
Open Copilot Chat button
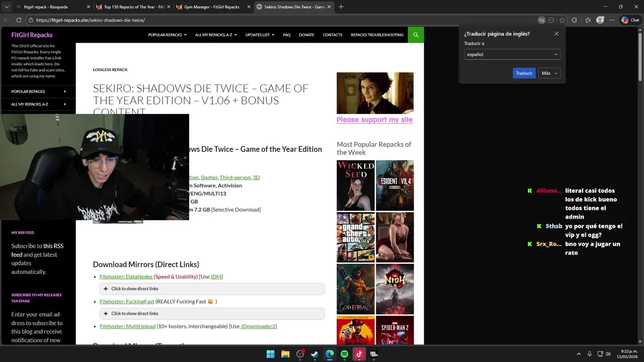coord(630,20)
